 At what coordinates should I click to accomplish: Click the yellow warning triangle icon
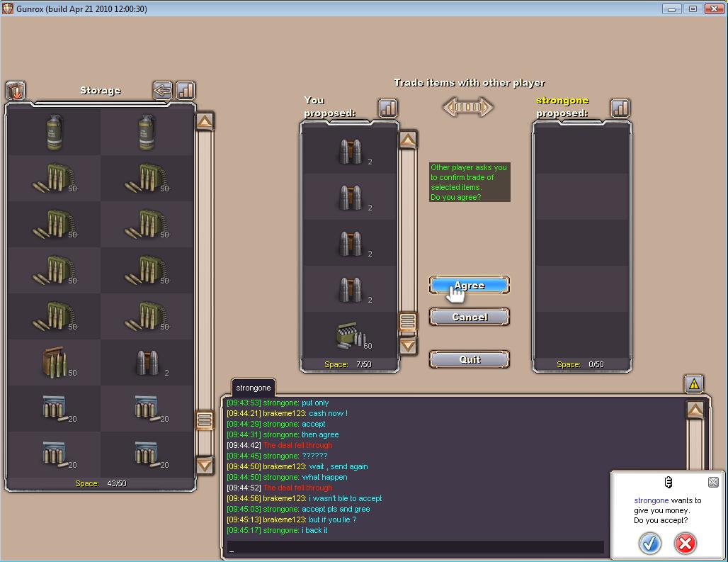pyautogui.click(x=694, y=384)
